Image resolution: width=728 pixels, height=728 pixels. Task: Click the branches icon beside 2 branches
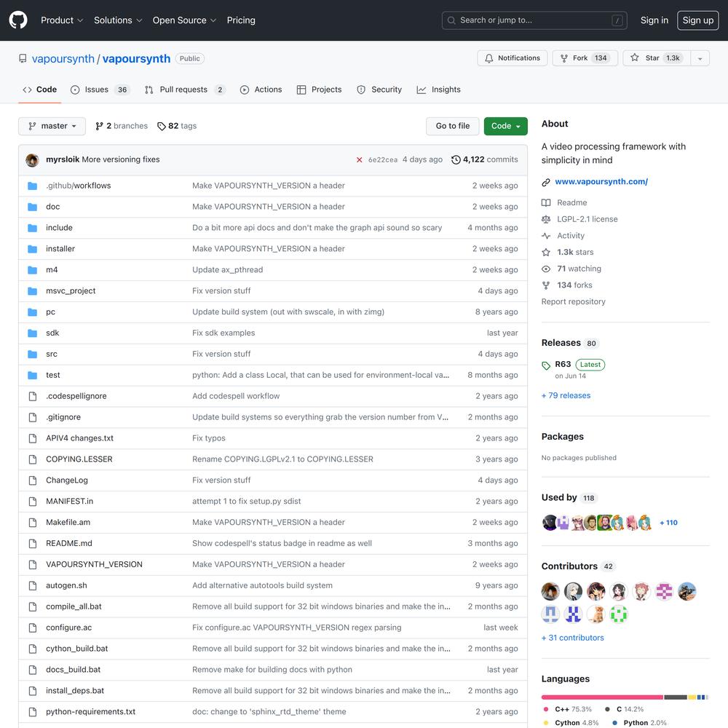[99, 126]
